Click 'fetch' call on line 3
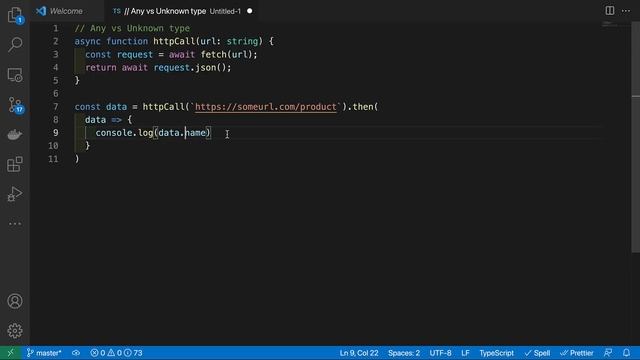 pos(213,54)
